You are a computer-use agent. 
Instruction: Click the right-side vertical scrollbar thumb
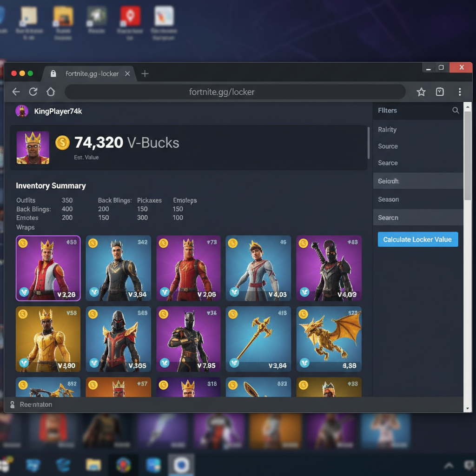468,155
